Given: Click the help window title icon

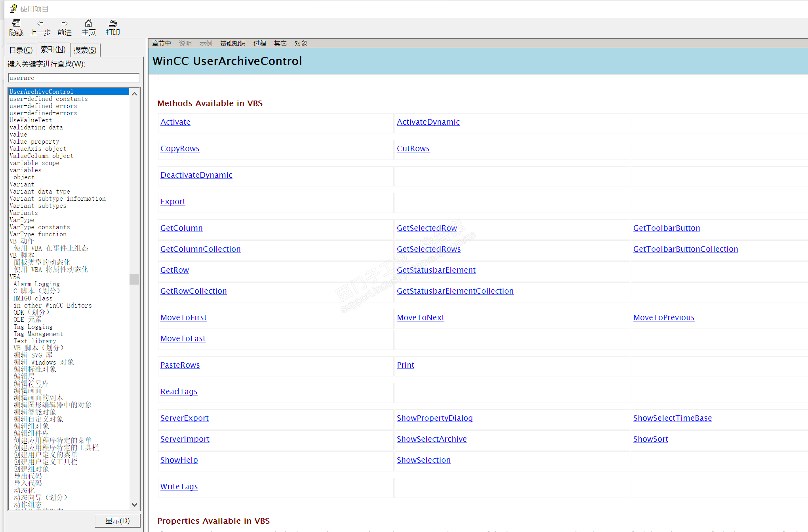Looking at the screenshot, I should point(13,8).
